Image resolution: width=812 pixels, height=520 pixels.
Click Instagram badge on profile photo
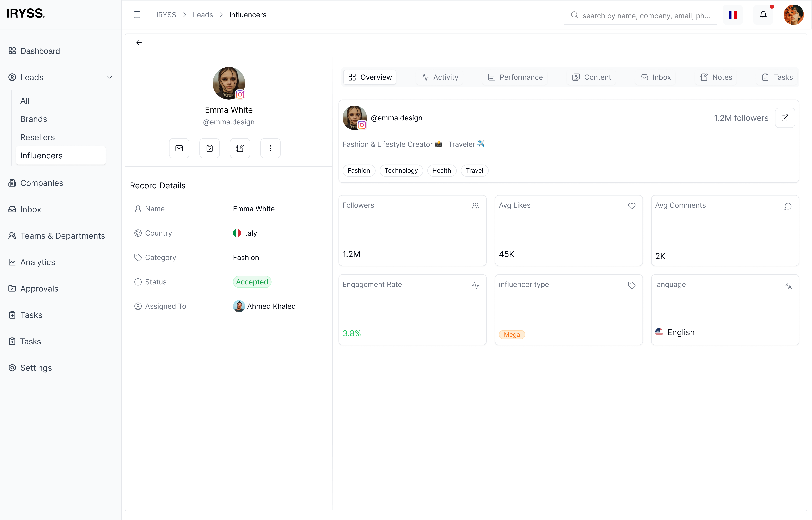[240, 95]
